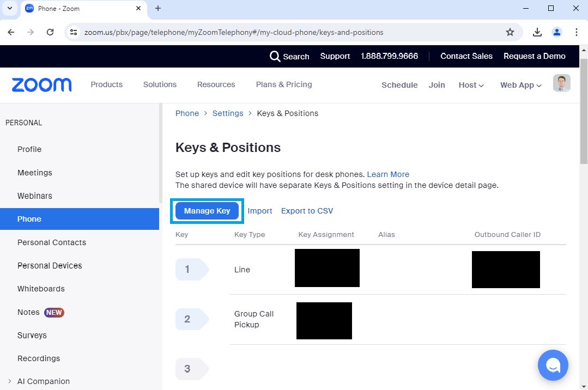Click the Import link
Screen dimensions: 588x390
click(260, 211)
